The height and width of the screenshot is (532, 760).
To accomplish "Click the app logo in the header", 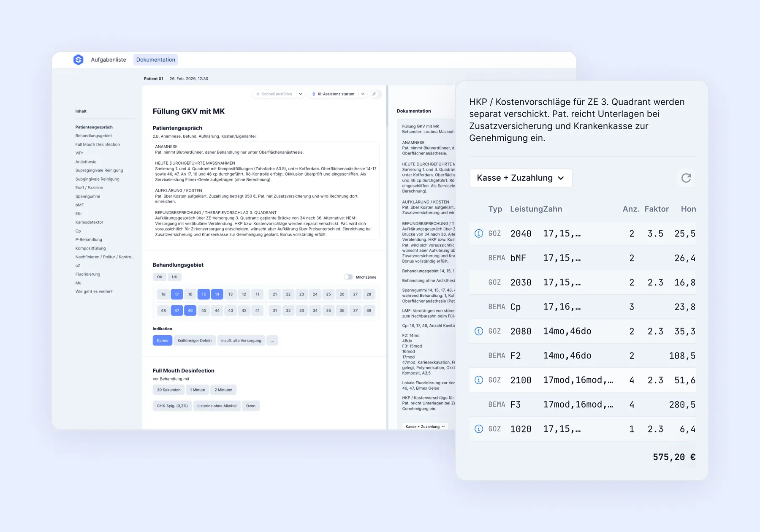I will pos(78,60).
